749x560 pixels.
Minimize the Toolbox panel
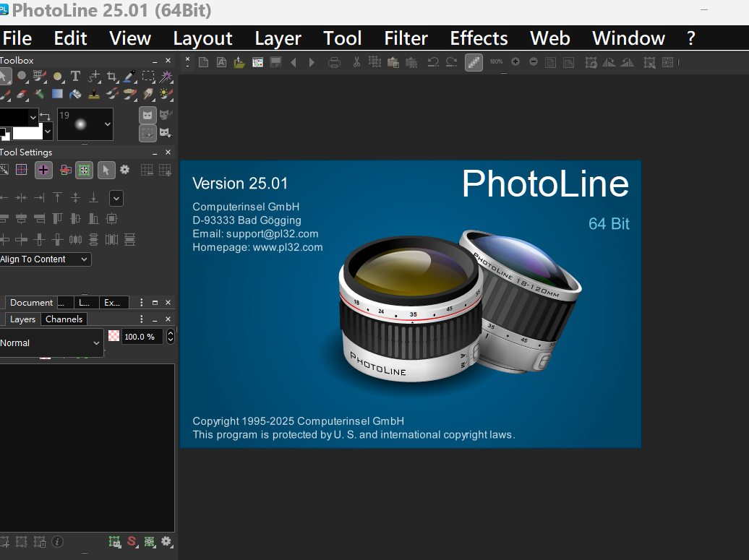155,61
